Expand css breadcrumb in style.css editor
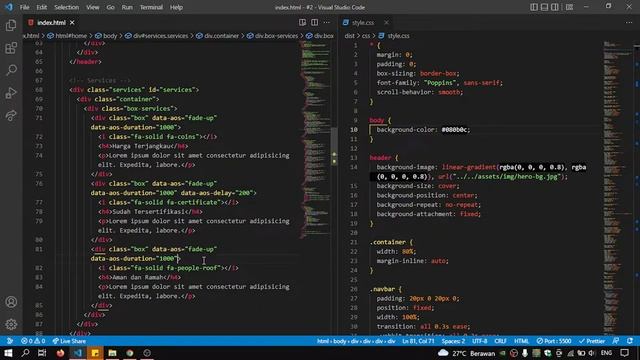The image size is (640, 360). click(366, 36)
